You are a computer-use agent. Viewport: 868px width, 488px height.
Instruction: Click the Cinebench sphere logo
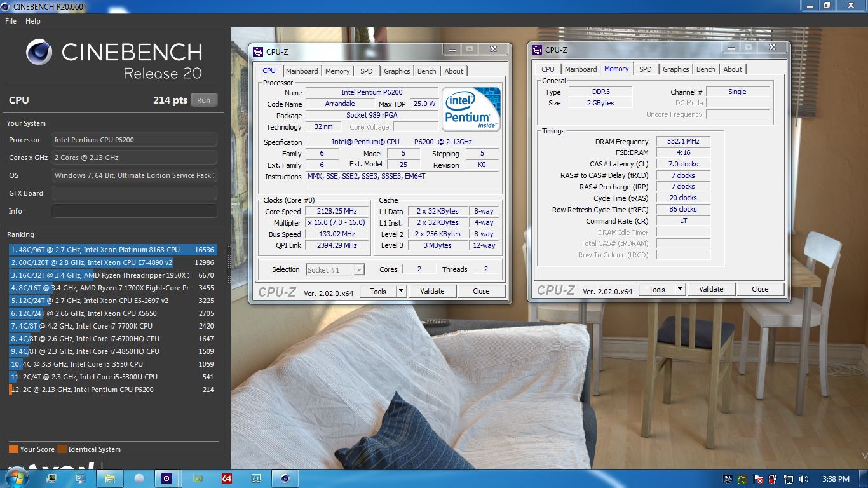point(39,53)
